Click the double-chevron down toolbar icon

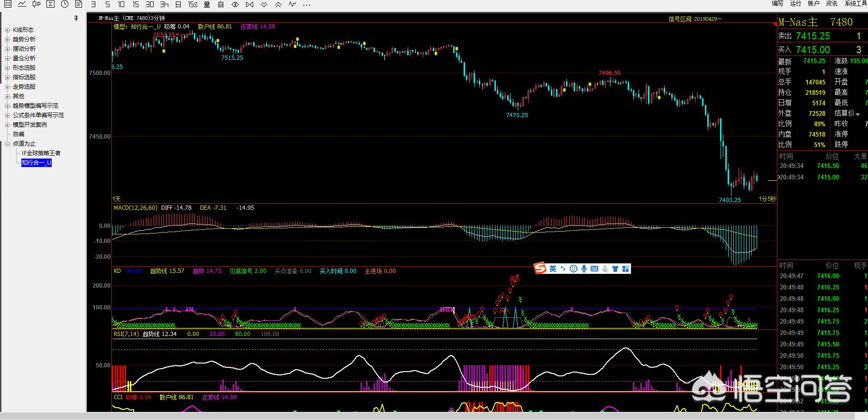coord(264,4)
